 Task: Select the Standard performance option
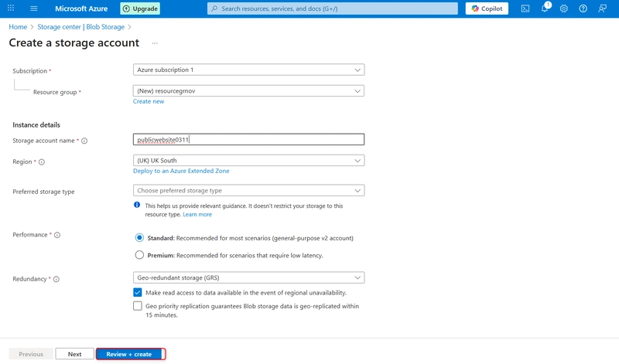[x=139, y=238]
